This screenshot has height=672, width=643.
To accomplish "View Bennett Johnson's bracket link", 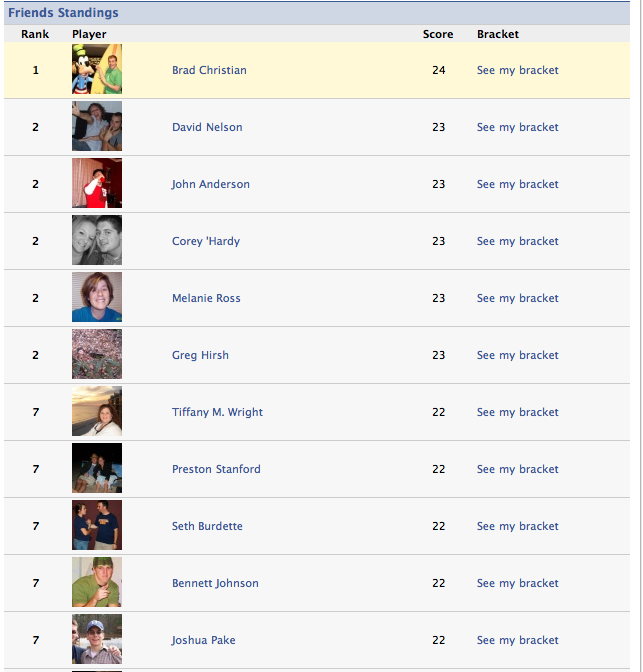I will point(517,583).
